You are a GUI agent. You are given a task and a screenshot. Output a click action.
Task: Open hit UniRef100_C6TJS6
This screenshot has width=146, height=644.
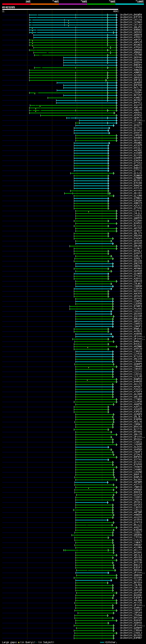[131, 20]
